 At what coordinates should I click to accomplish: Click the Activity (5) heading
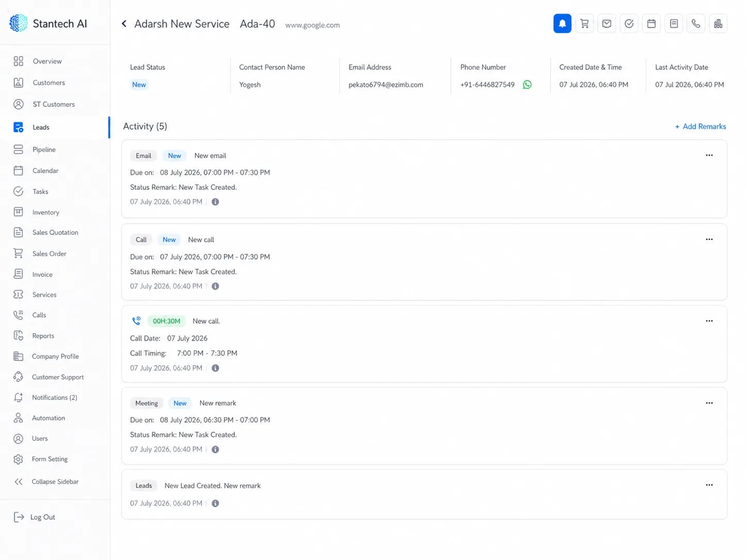click(145, 126)
